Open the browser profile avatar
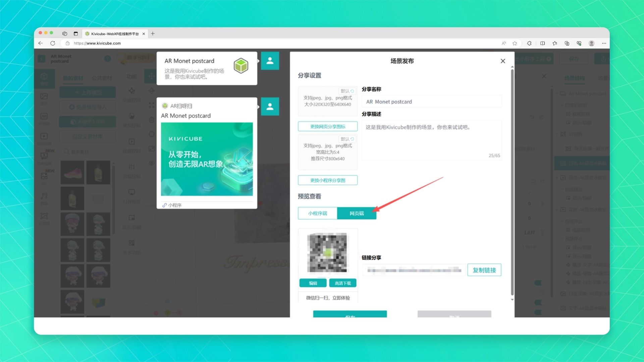 coord(592,43)
